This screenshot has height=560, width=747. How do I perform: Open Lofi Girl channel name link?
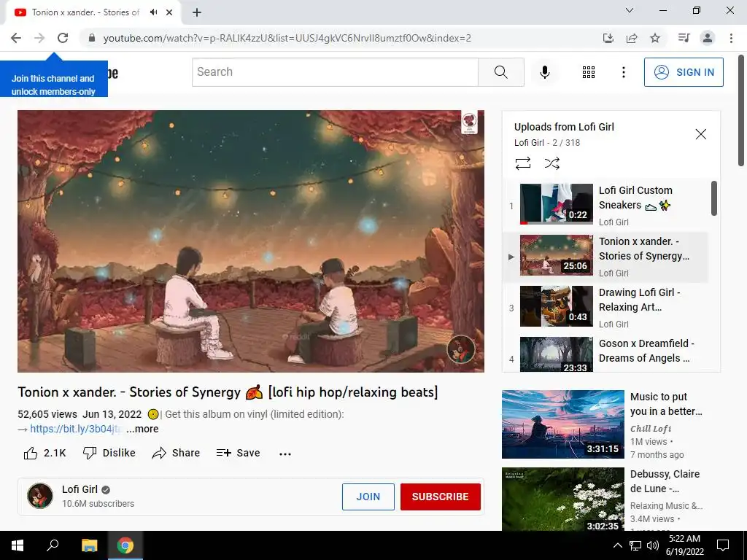80,489
